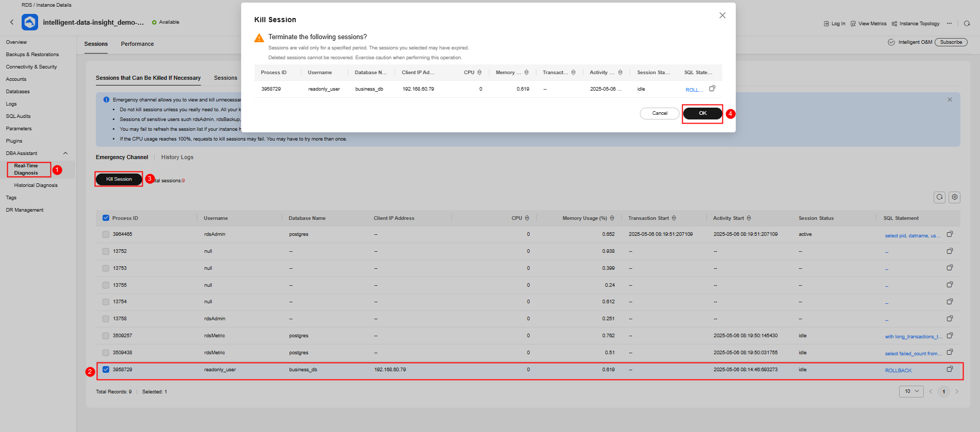Open View Metrics
This screenshot has width=980, height=432.
pyautogui.click(x=869, y=24)
